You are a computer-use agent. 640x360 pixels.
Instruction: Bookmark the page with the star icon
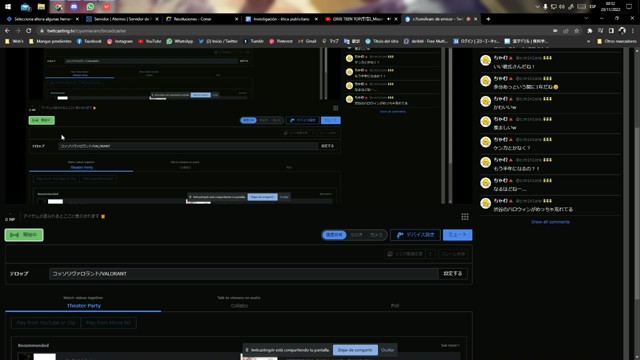pos(576,31)
